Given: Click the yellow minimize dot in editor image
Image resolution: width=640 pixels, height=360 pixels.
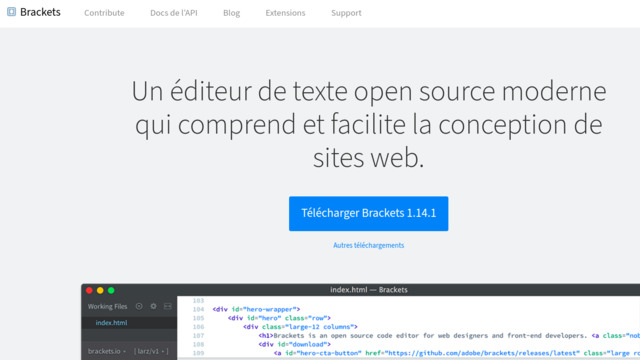Looking at the screenshot, I should (x=100, y=290).
